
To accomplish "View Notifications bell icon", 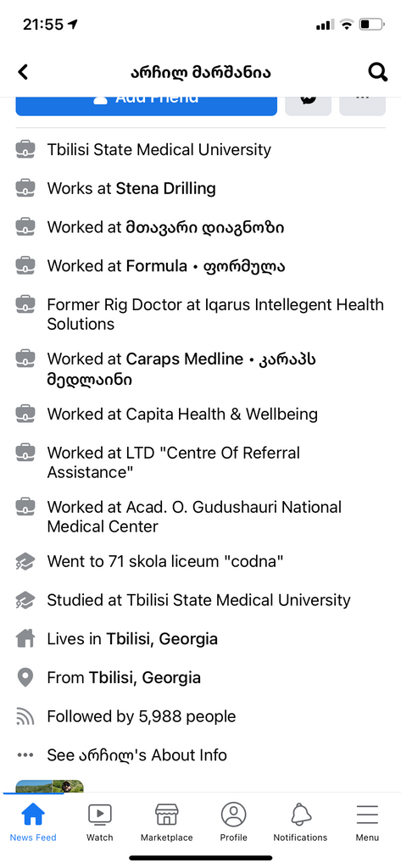I will tap(301, 822).
